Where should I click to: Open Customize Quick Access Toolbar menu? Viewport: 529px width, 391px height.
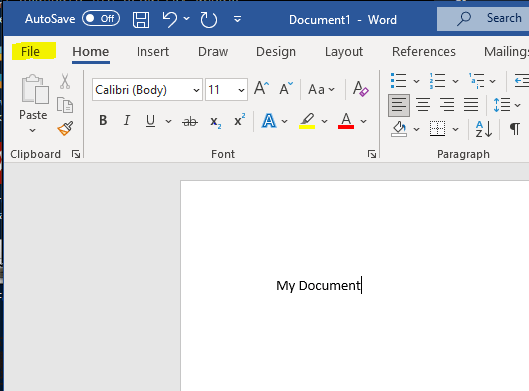pos(238,19)
